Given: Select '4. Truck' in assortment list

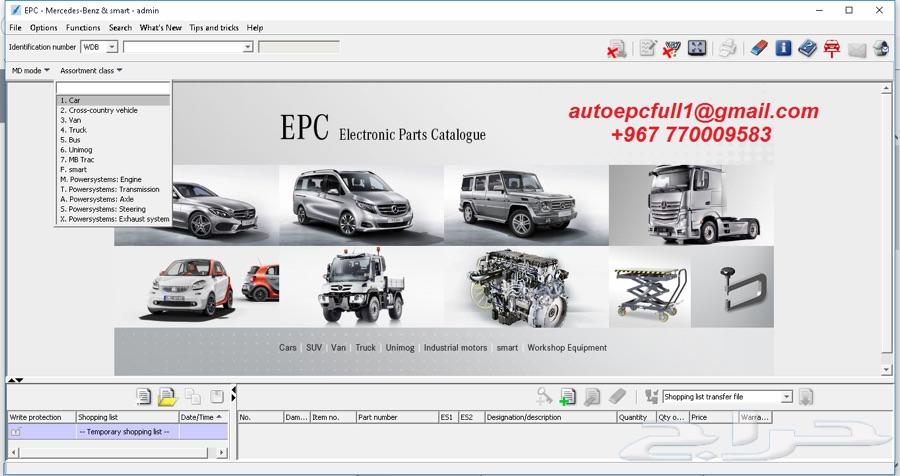Looking at the screenshot, I should (x=113, y=130).
